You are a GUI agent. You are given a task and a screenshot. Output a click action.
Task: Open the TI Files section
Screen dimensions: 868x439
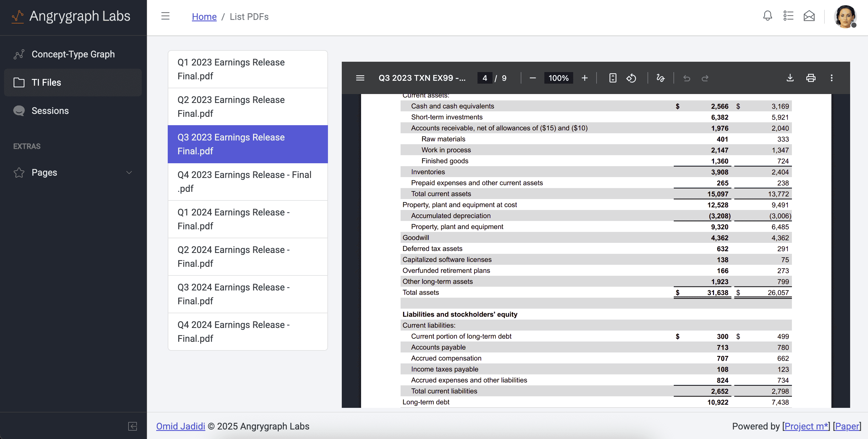tap(46, 82)
